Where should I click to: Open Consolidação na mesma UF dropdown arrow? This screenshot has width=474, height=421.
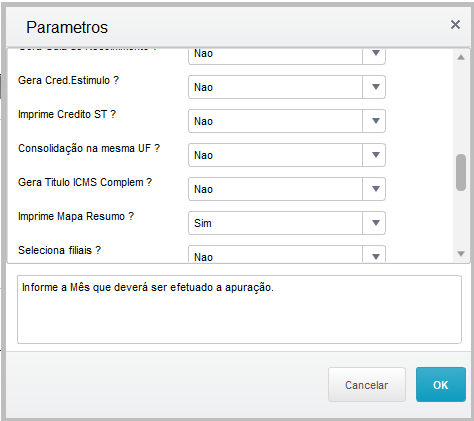(375, 155)
